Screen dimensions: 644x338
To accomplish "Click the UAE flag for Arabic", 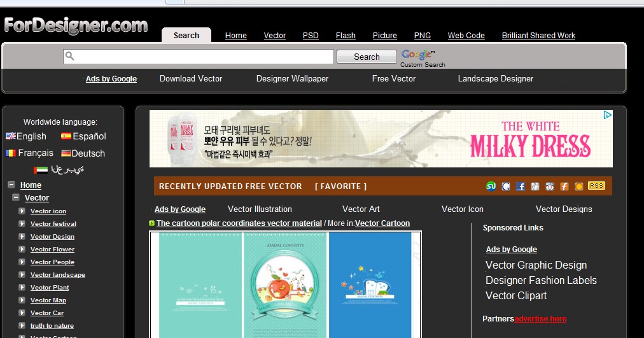I will (x=41, y=169).
